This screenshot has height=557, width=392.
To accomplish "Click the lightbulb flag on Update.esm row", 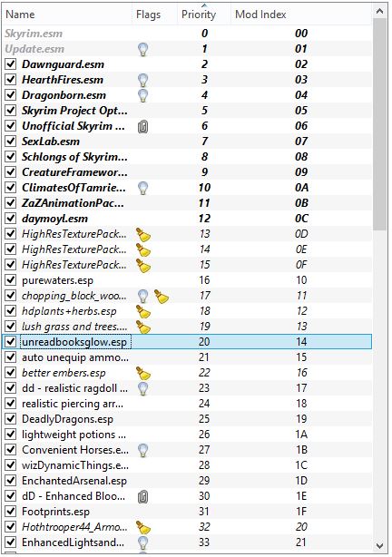I will [142, 49].
